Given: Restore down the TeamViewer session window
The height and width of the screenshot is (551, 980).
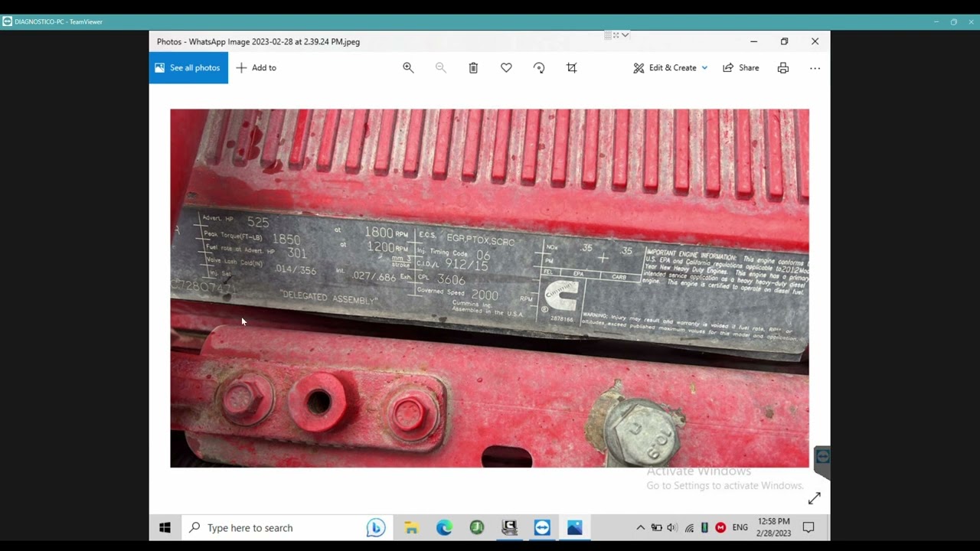Looking at the screenshot, I should click(953, 21).
